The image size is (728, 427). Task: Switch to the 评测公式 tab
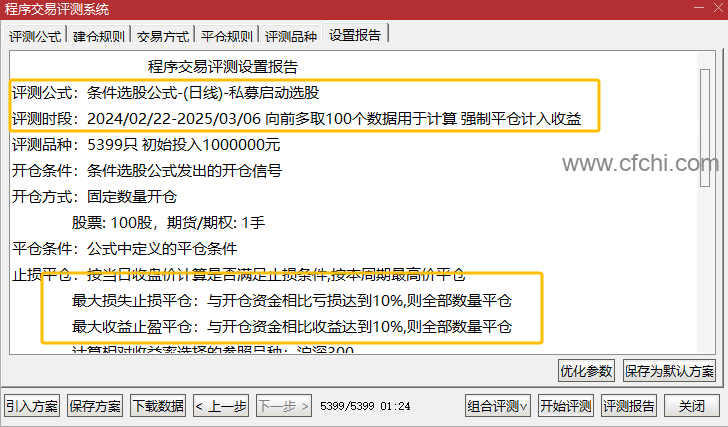pyautogui.click(x=35, y=36)
